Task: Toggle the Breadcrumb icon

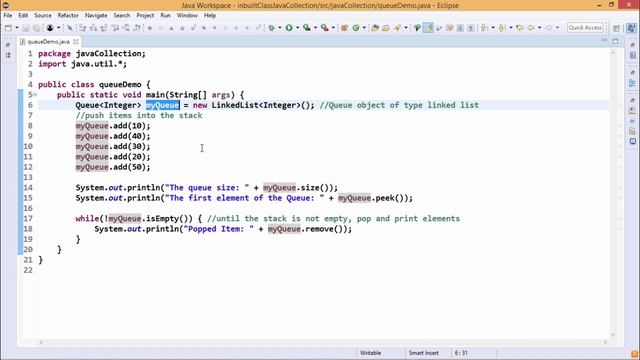Action: 417,28
